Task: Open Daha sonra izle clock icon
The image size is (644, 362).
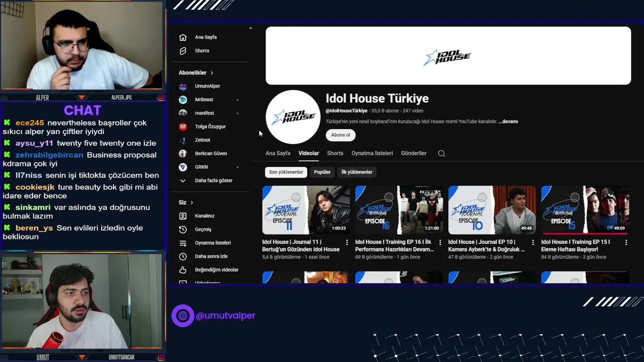Action: pyautogui.click(x=183, y=256)
